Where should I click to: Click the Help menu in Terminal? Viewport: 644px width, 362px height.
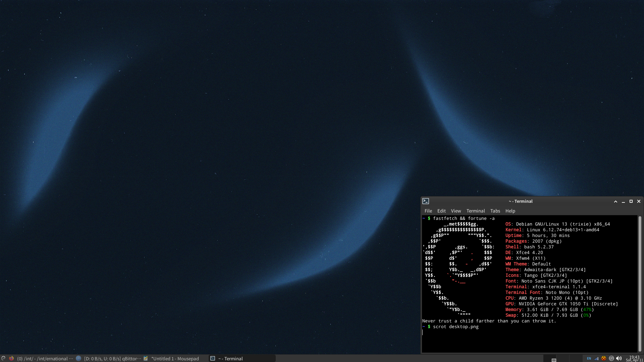pyautogui.click(x=510, y=211)
